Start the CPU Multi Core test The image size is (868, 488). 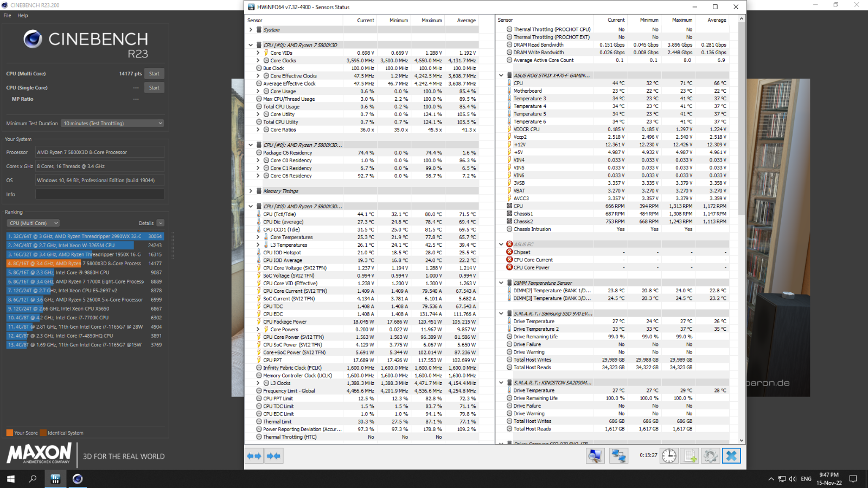155,74
